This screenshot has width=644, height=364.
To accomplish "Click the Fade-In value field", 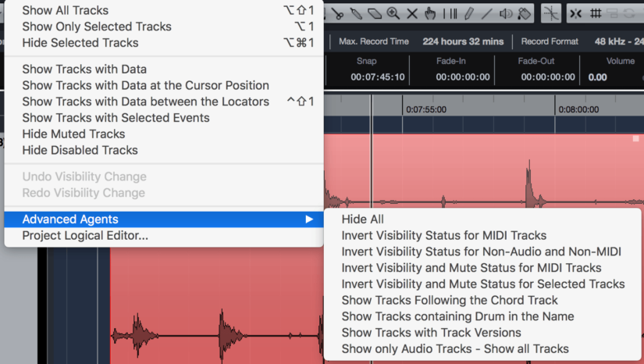I will click(x=462, y=77).
